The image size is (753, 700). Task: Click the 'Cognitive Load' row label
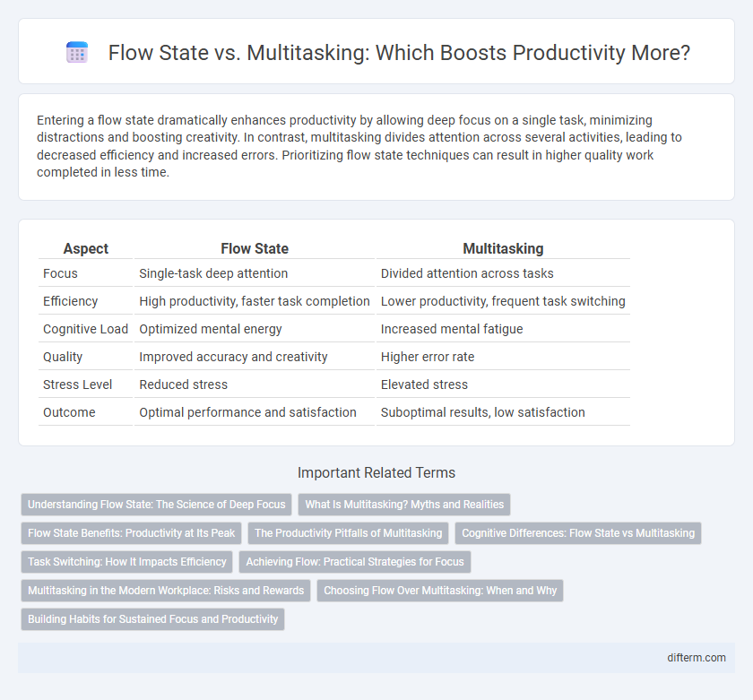[85, 329]
